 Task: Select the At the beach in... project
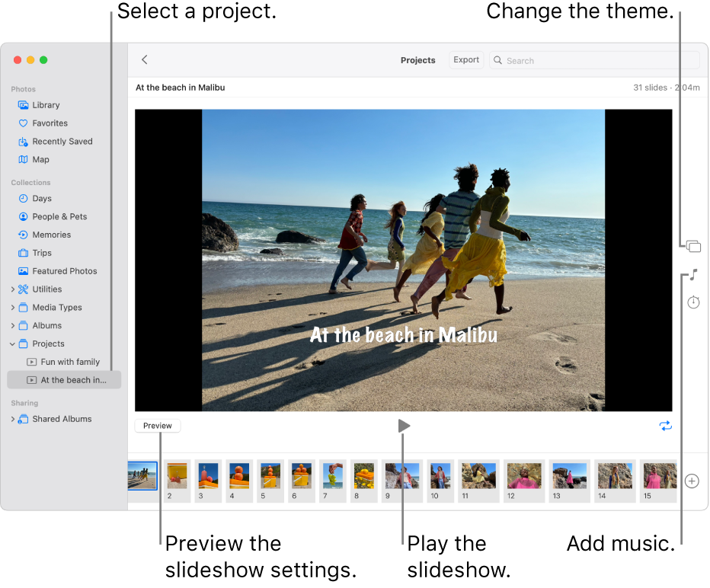64,380
